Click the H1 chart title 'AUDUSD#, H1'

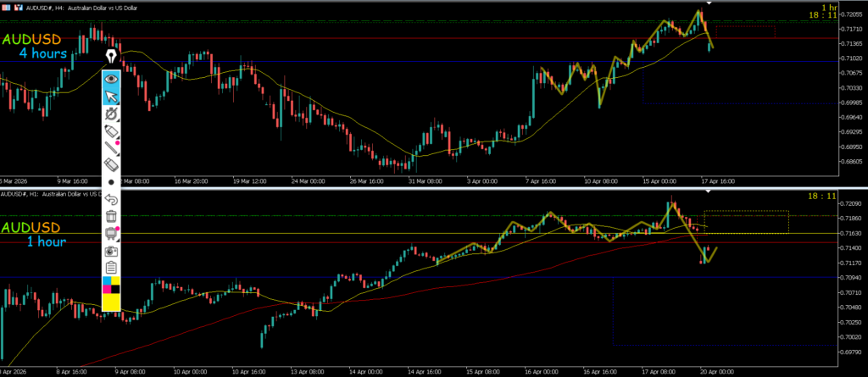pyautogui.click(x=25, y=195)
